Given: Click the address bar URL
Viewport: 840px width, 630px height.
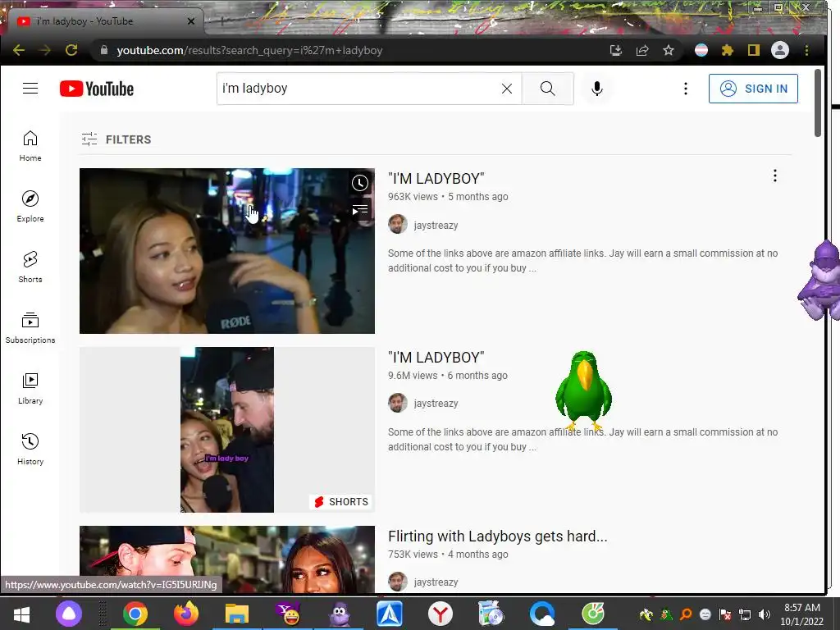Looking at the screenshot, I should [x=249, y=50].
